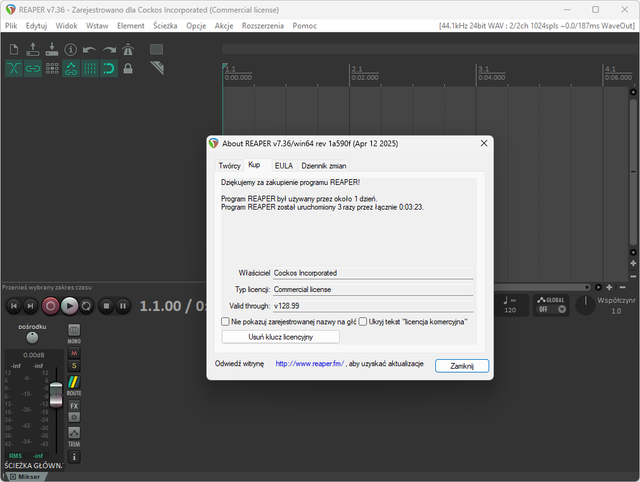Screen dimensions: 640x482
Task: Click the master pan knob under pośrodku
Action: pyautogui.click(x=32, y=338)
